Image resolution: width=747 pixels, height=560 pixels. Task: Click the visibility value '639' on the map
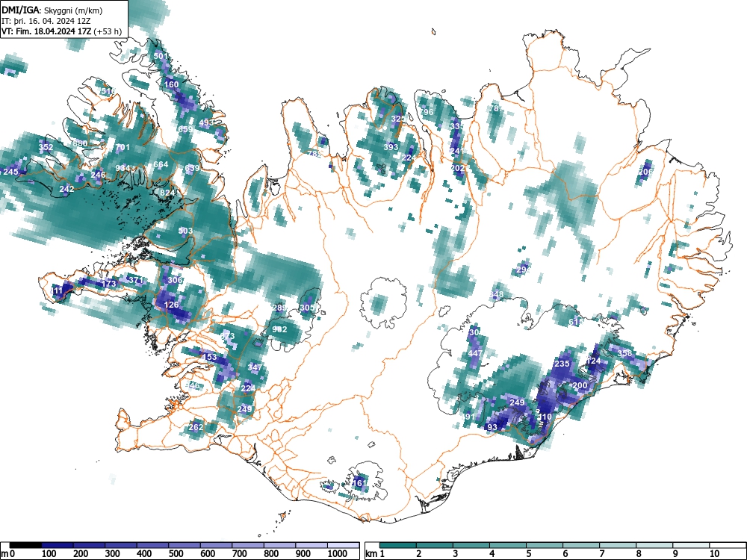point(192,168)
